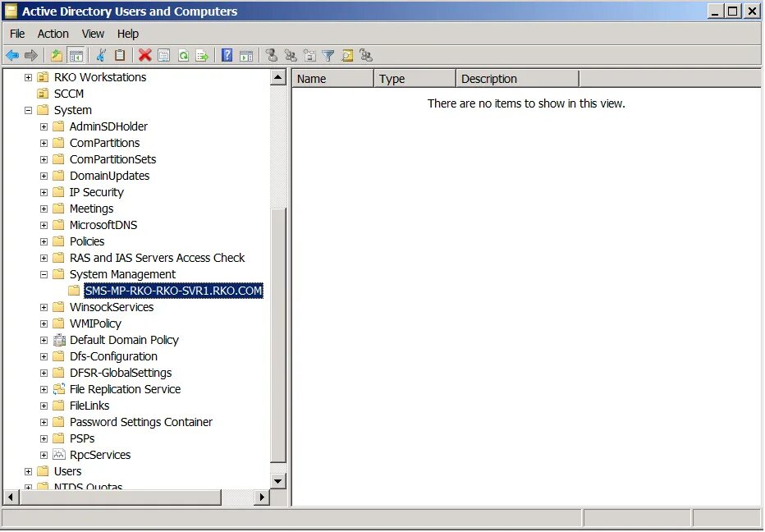Select the WMIPolicy container

95,323
